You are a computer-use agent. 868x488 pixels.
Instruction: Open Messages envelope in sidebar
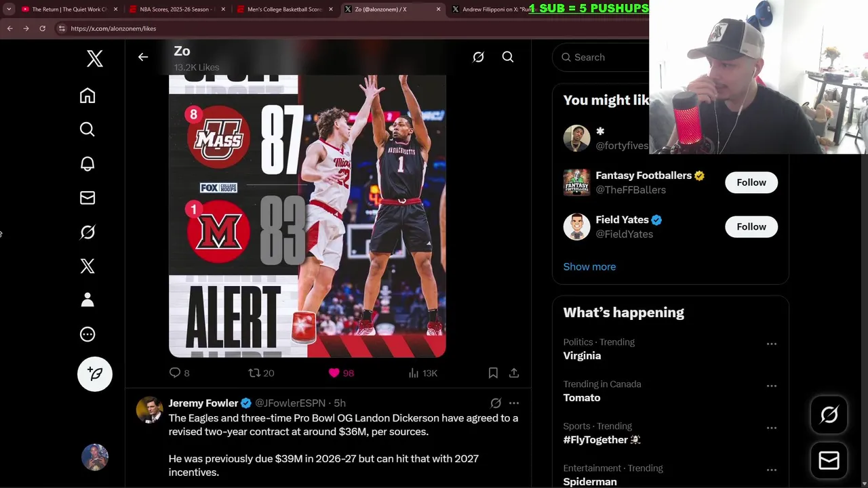point(87,198)
